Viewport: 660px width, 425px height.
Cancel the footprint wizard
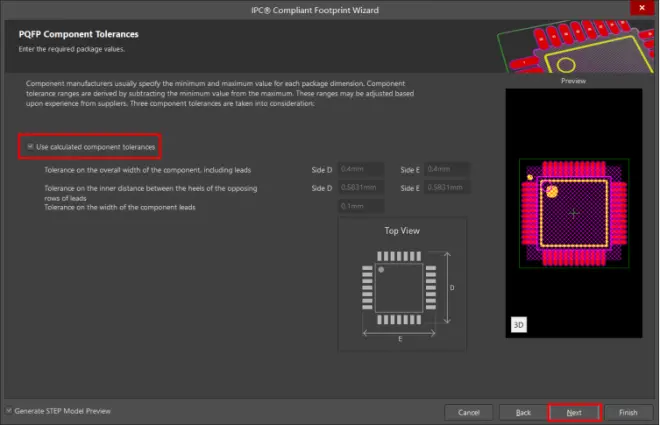468,412
